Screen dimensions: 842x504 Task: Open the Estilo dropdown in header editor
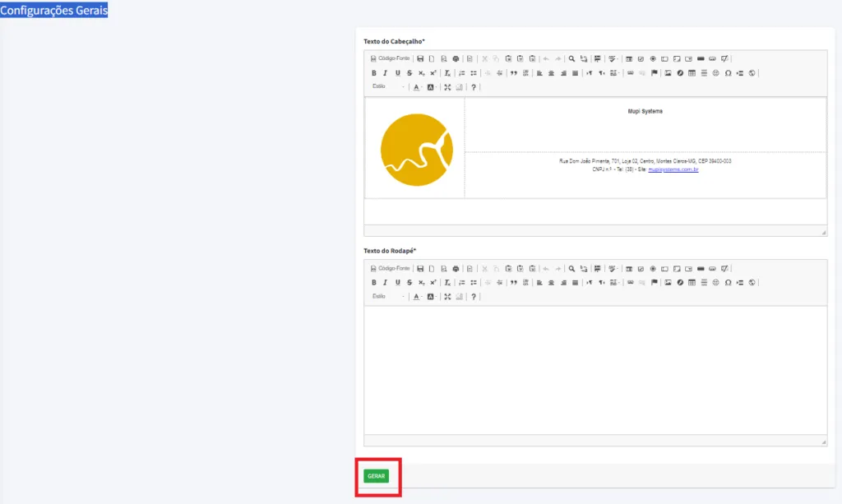click(x=387, y=87)
